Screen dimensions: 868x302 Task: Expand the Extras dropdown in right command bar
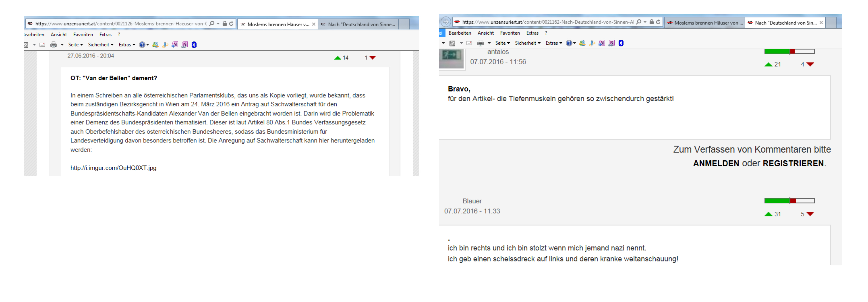(x=554, y=43)
